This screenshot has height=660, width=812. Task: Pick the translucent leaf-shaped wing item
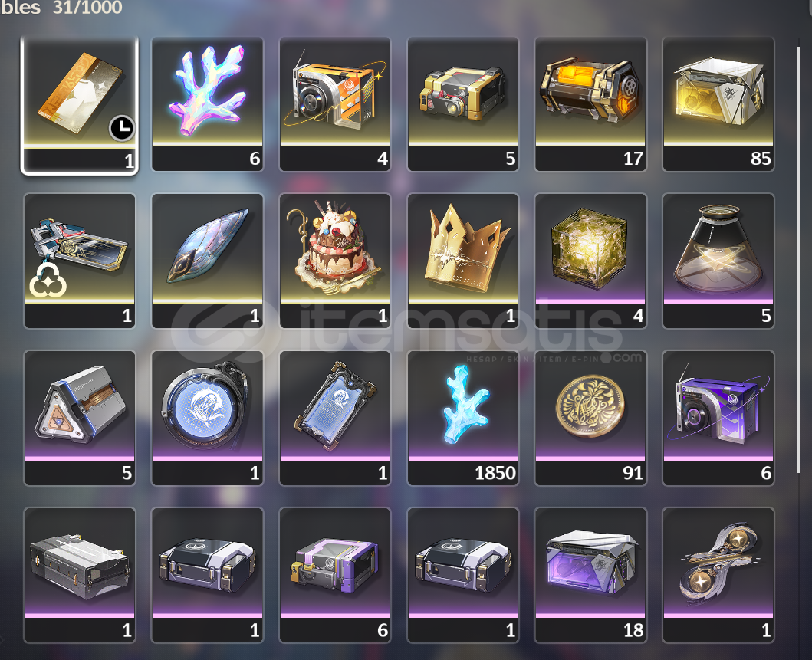click(x=207, y=261)
